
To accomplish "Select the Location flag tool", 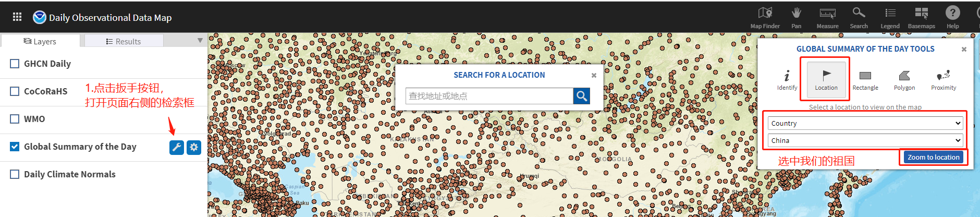I will tap(826, 80).
